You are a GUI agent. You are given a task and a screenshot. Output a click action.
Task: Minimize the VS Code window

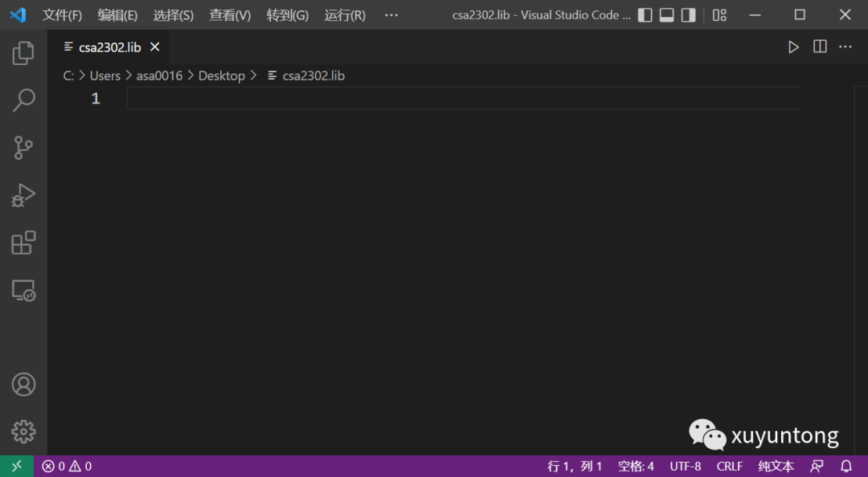(755, 15)
